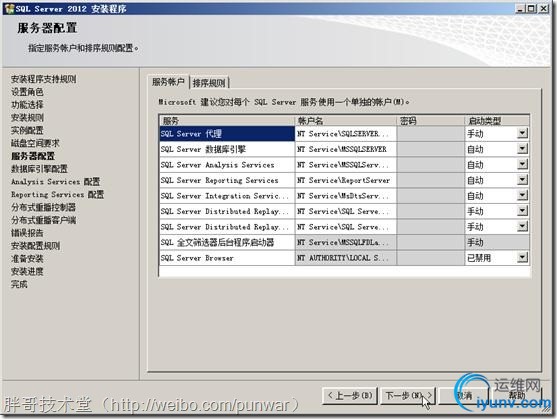Click Reporting Services 配置 step

click(57, 194)
